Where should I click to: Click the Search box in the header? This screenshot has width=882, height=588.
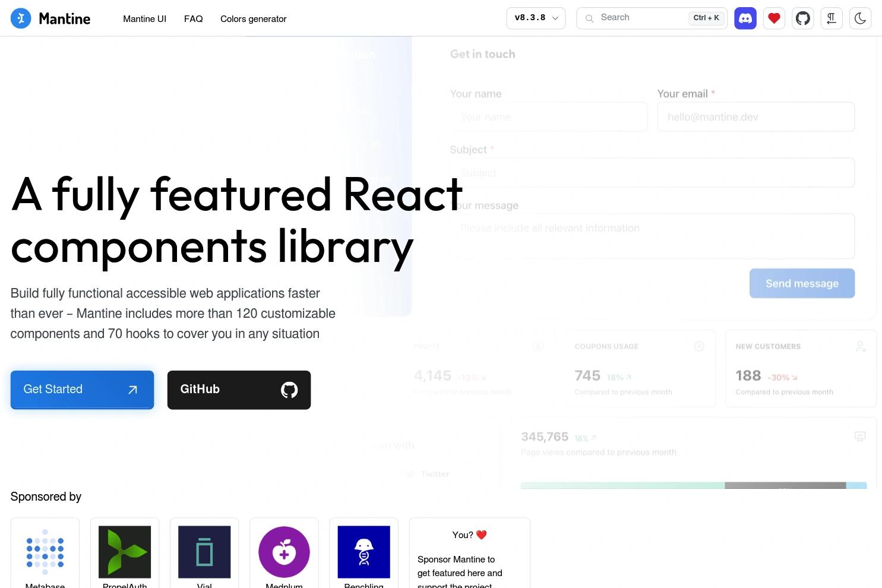pyautogui.click(x=652, y=18)
